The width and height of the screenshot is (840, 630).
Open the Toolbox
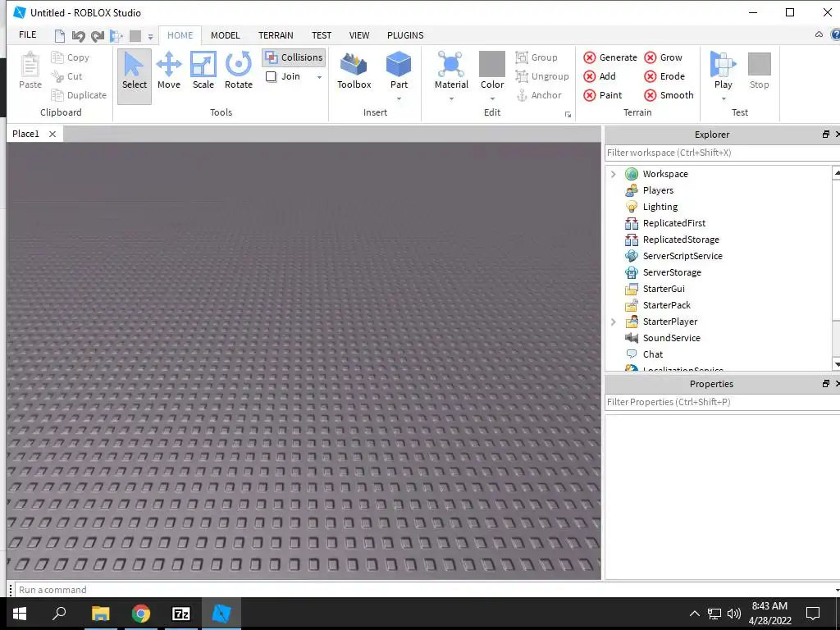click(x=354, y=71)
